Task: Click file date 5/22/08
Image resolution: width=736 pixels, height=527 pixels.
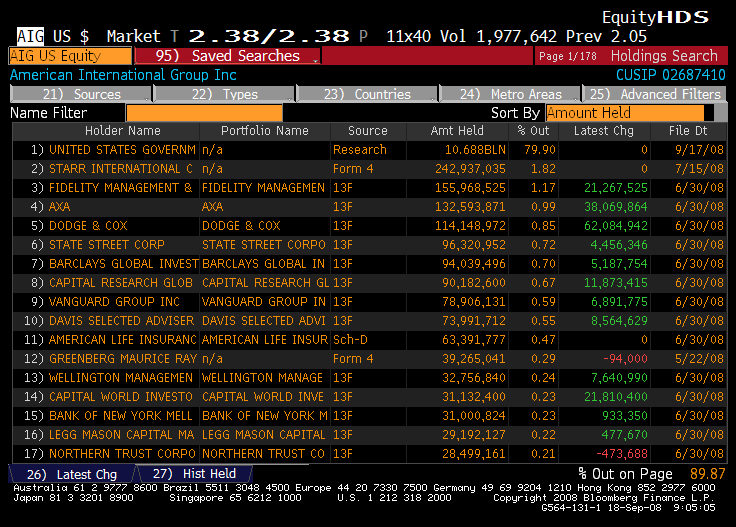Action: [x=699, y=359]
